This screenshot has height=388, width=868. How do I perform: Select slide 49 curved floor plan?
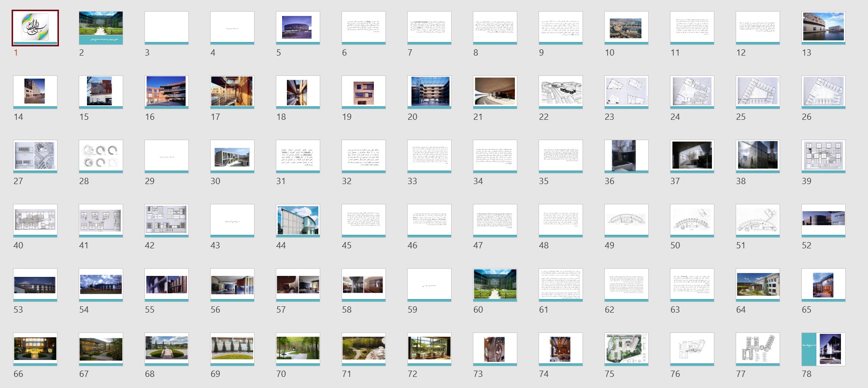pyautogui.click(x=626, y=220)
